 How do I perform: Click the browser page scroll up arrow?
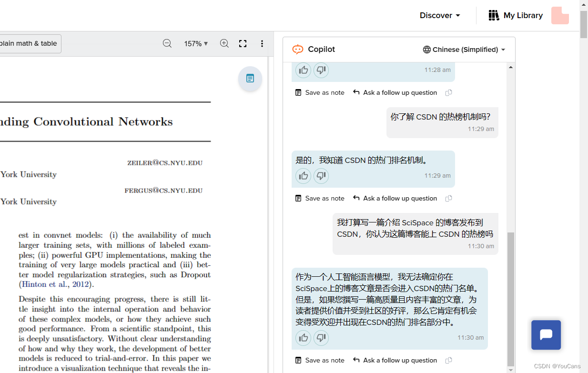click(x=584, y=4)
